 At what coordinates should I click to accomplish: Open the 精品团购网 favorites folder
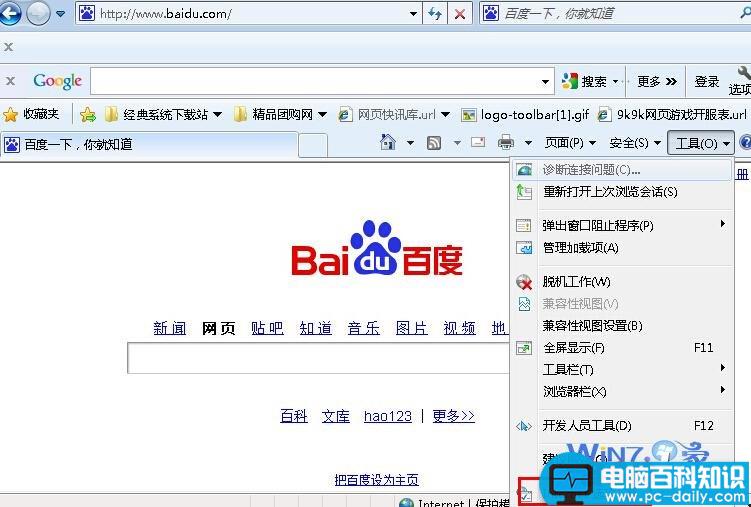[281, 114]
